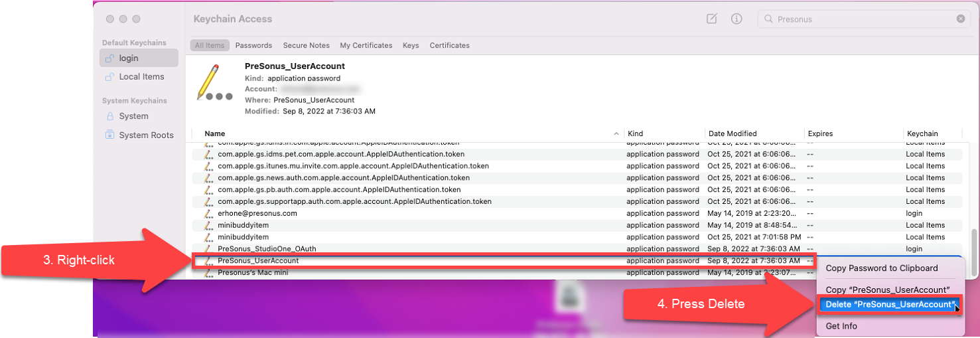Select the PreSonus_StudioOne_OAuth item

pyautogui.click(x=577, y=249)
